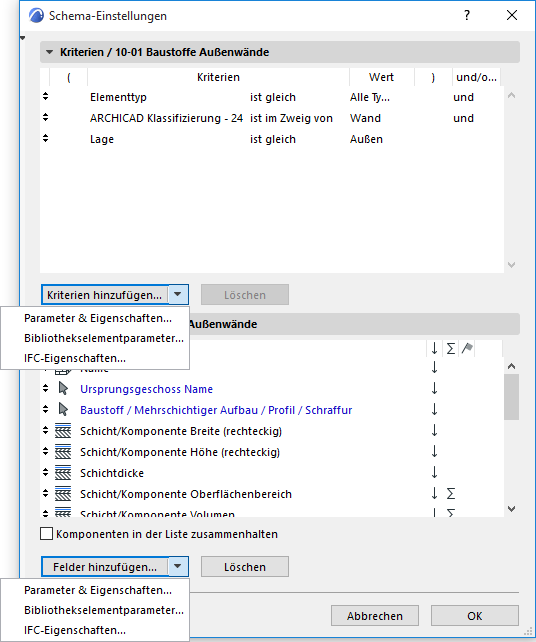Click the drag handle of Ursprungsgeschoss Name
Screen dimensions: 536x642
pyautogui.click(x=45, y=388)
